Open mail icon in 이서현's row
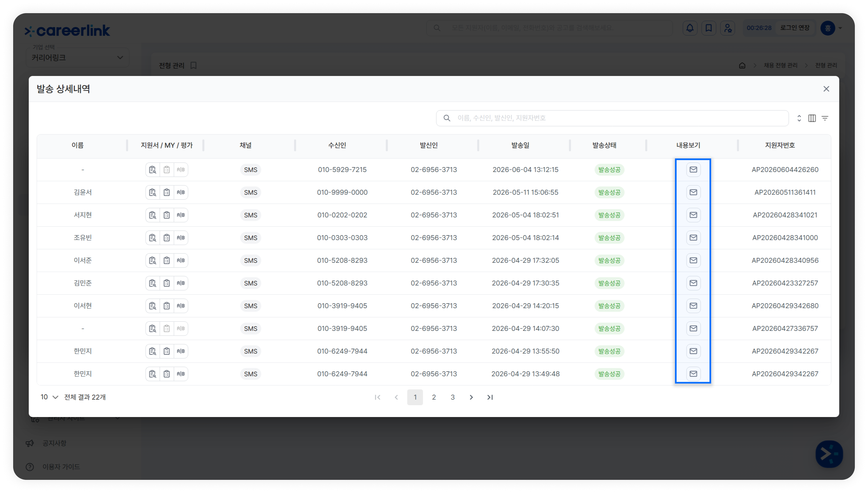The width and height of the screenshot is (868, 493). click(693, 306)
